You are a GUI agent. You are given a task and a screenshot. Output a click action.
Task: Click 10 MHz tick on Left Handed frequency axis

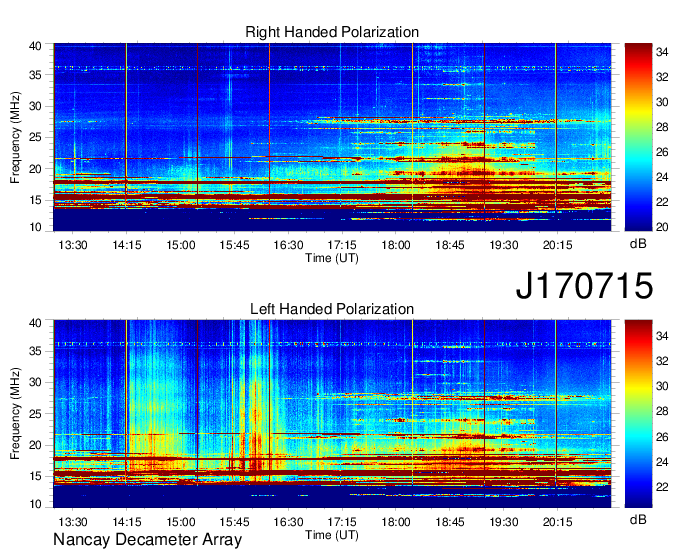[35, 504]
